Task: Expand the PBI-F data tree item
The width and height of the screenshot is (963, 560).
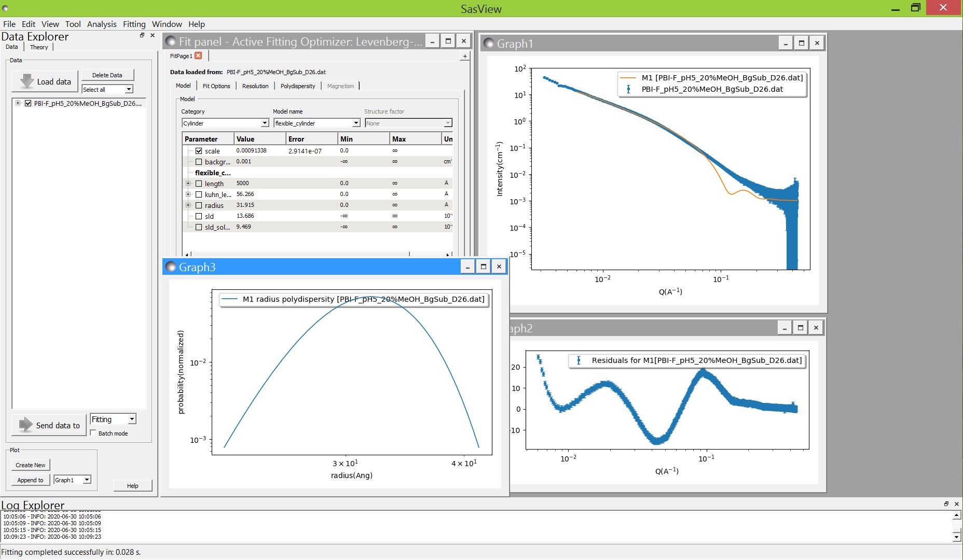Action: click(x=18, y=103)
